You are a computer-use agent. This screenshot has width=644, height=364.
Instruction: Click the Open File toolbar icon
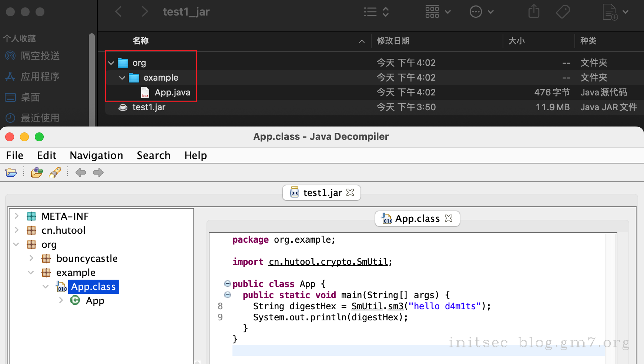tap(11, 172)
